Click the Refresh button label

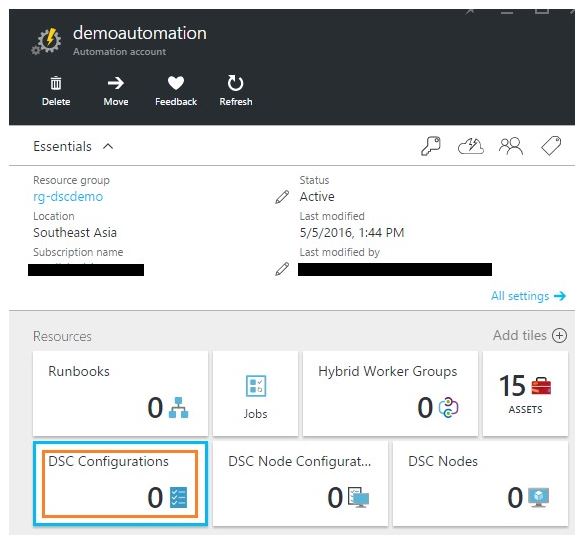[x=236, y=102]
